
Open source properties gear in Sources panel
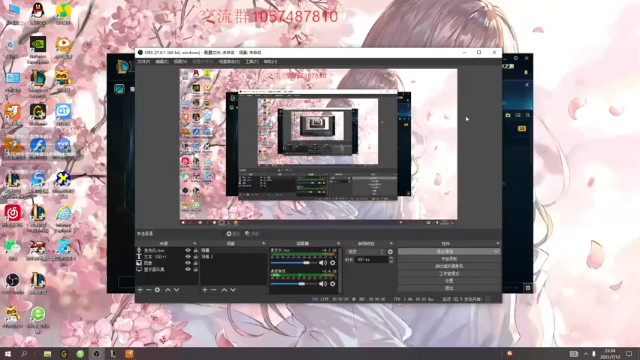[157, 290]
